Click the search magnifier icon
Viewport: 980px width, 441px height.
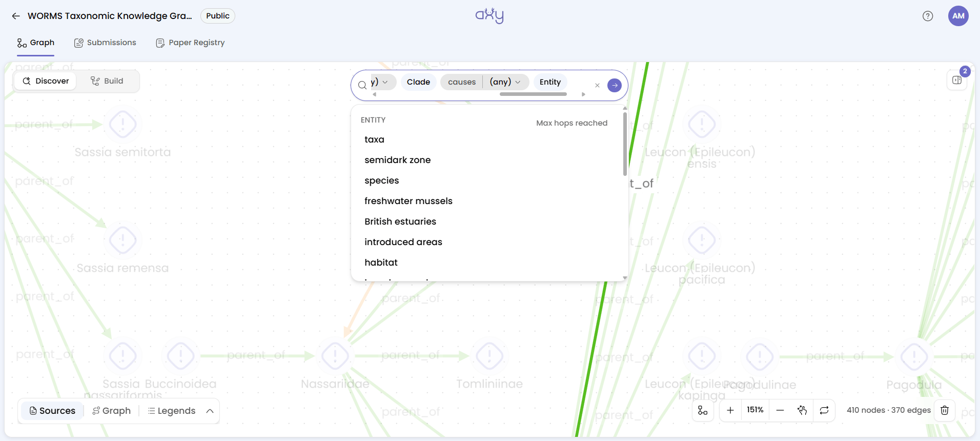tap(362, 85)
